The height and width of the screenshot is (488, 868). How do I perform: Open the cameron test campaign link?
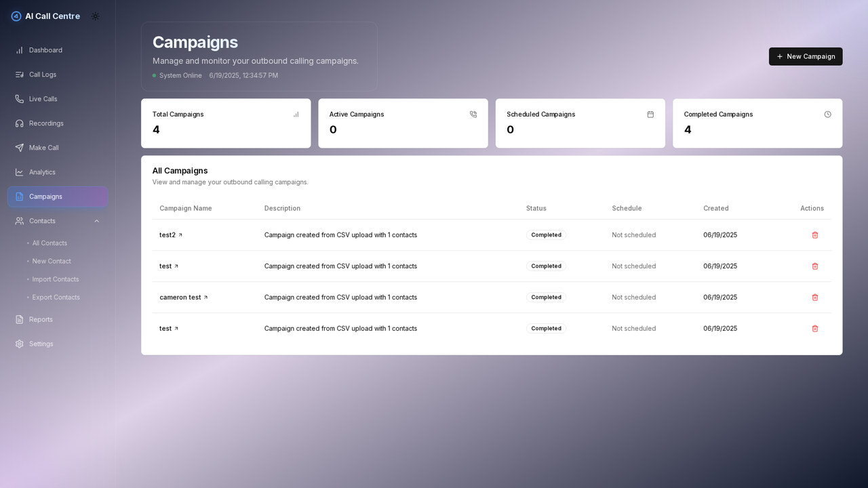pyautogui.click(x=184, y=298)
